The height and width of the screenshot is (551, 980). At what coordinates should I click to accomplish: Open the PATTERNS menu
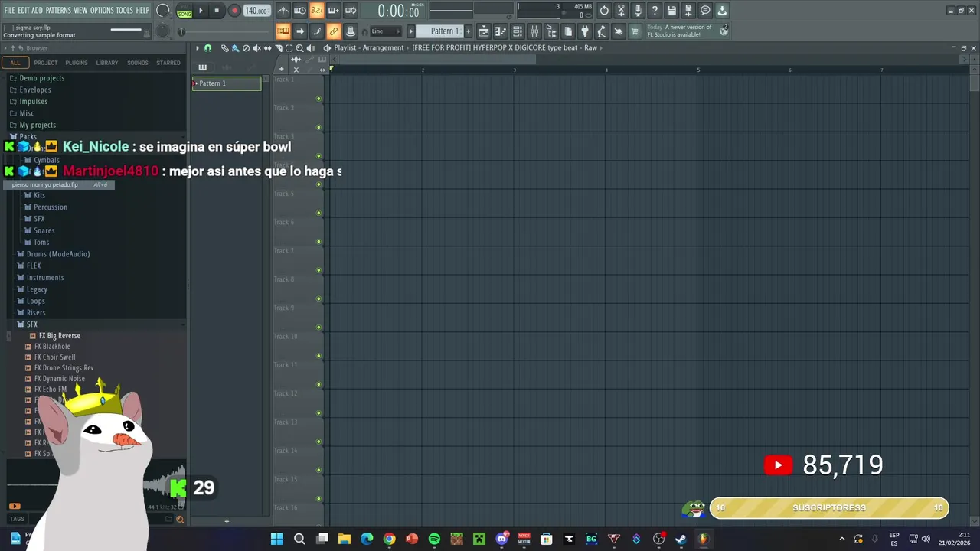tap(58, 11)
